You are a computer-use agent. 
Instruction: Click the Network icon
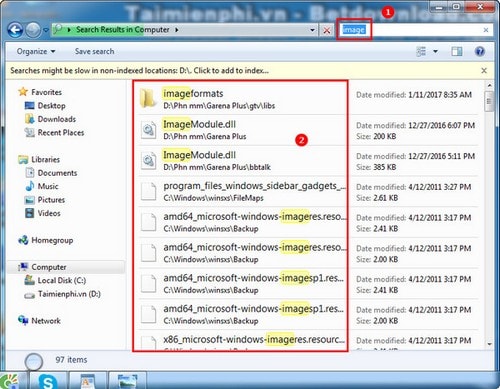[23, 320]
